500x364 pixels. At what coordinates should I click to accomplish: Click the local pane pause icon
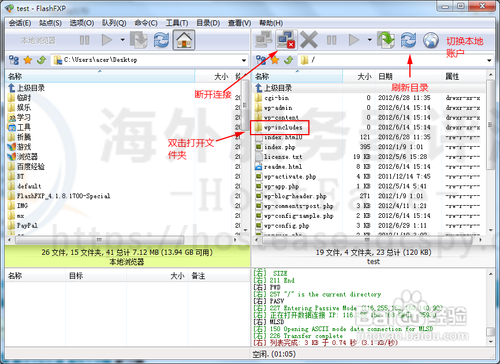point(84,40)
